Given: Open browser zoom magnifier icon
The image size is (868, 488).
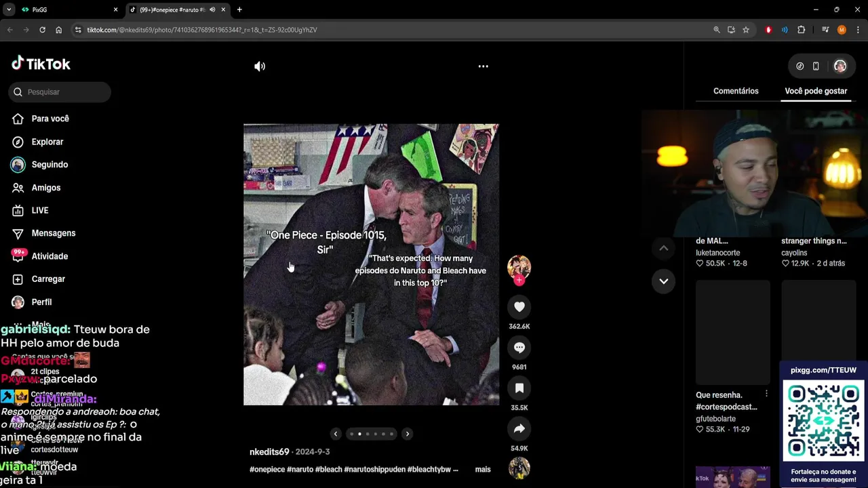Looking at the screenshot, I should click(x=717, y=30).
